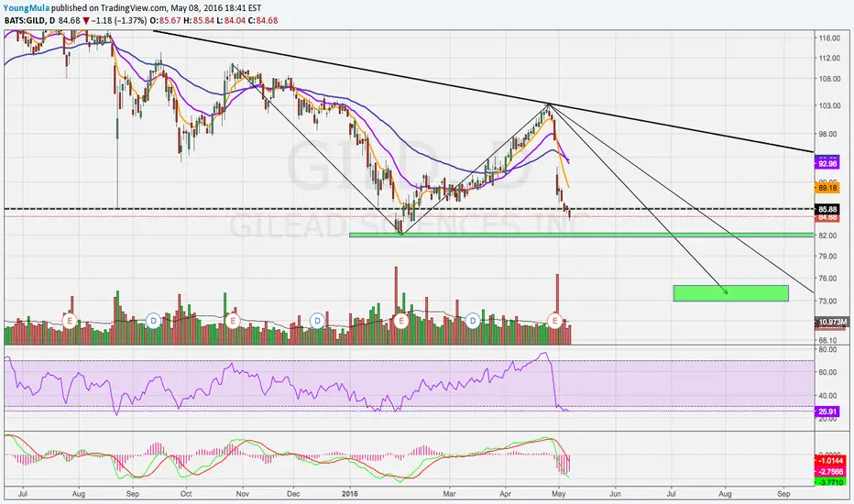
Task: Click the 68.10 price axis label
Action: click(828, 340)
